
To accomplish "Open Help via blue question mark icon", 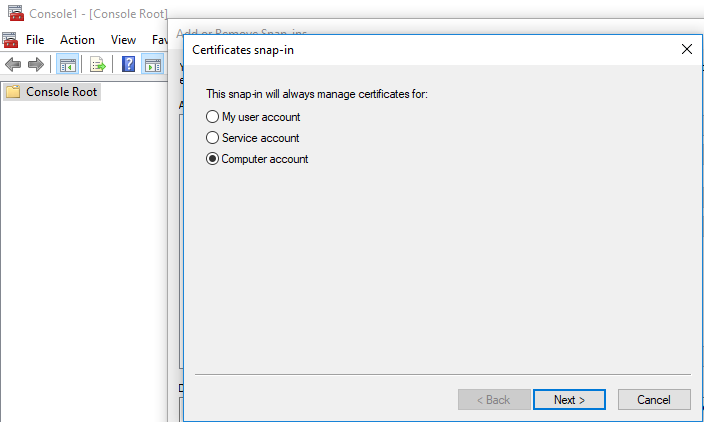I will 128,64.
